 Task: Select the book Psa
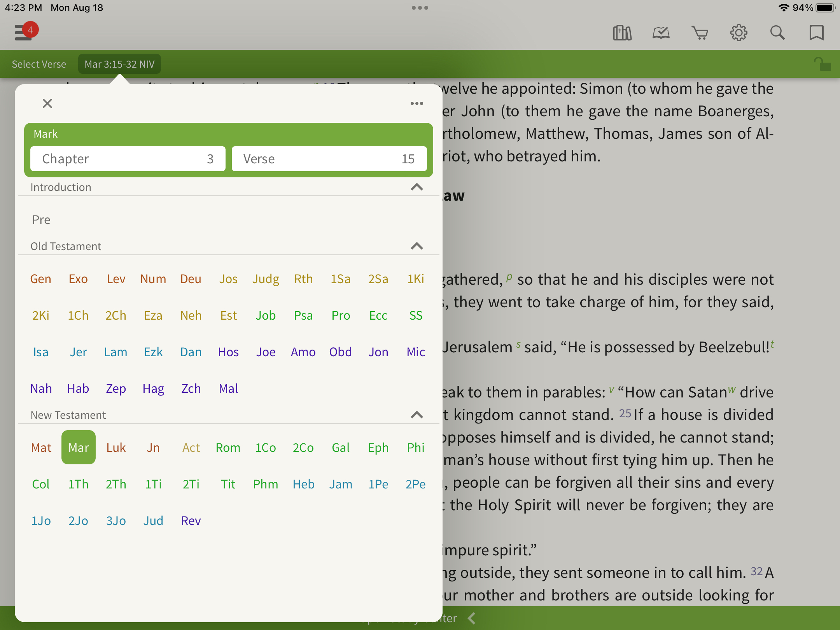(303, 315)
